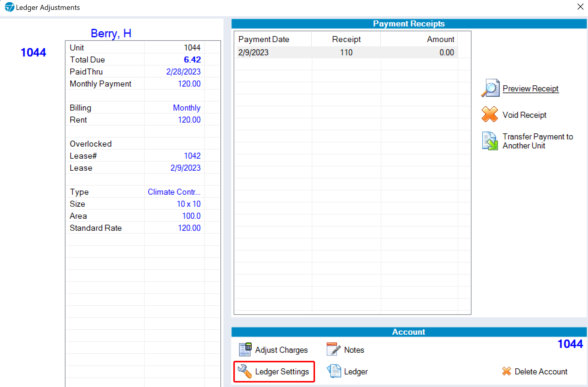Click the Billing value Monthly
The height and width of the screenshot is (387, 588).
[x=186, y=108]
